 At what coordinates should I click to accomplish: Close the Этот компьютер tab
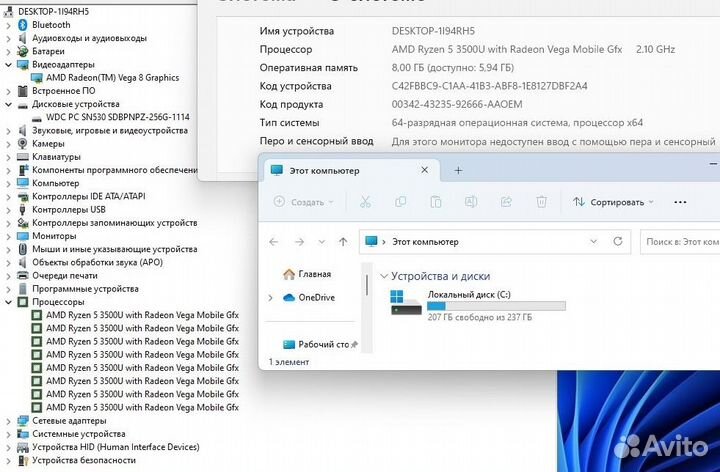(x=424, y=170)
